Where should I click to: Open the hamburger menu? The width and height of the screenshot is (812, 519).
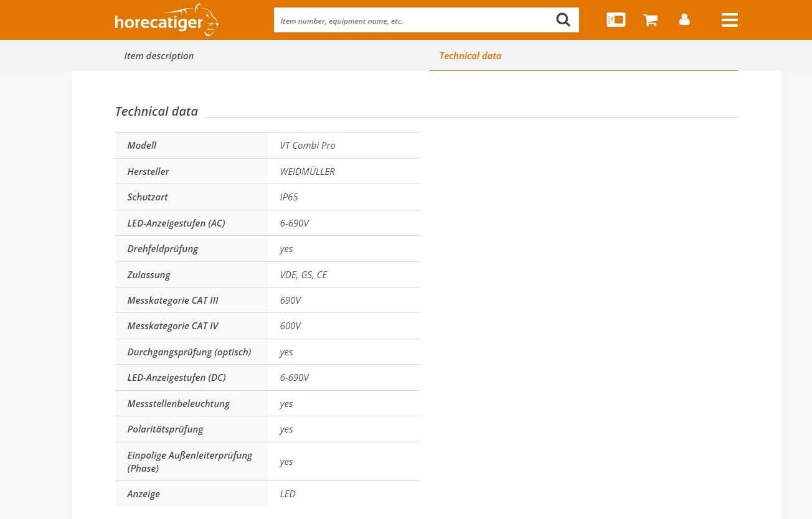[730, 20]
